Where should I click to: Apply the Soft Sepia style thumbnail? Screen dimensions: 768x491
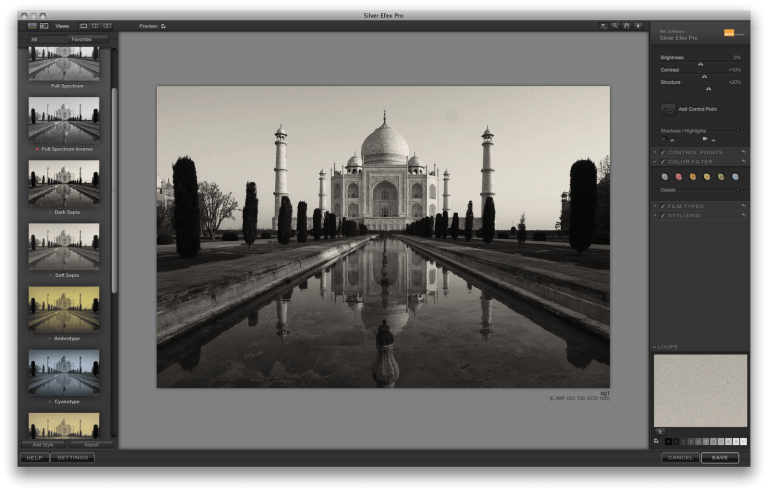[x=64, y=246]
